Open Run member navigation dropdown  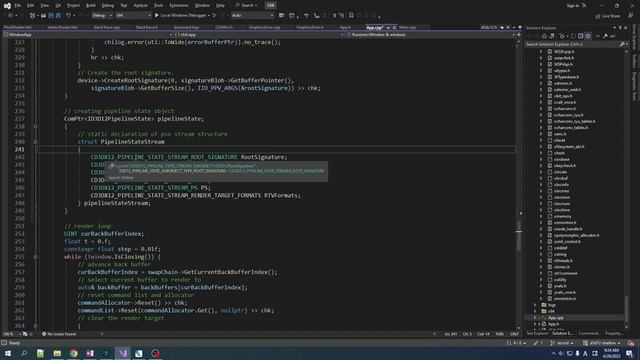coord(431,35)
